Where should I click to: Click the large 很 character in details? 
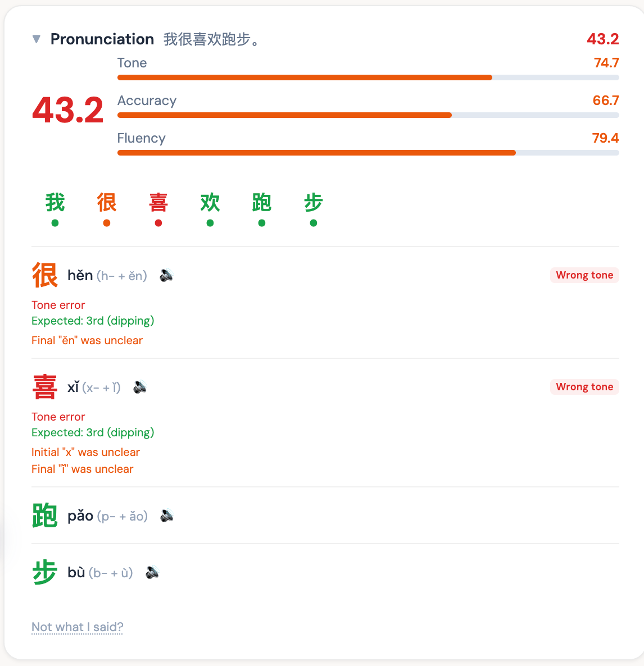[45, 275]
